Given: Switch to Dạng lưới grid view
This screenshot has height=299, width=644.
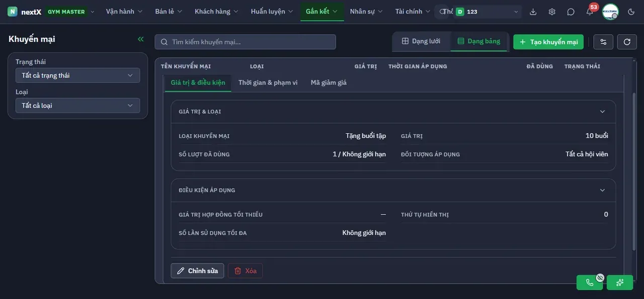Looking at the screenshot, I should tap(421, 41).
